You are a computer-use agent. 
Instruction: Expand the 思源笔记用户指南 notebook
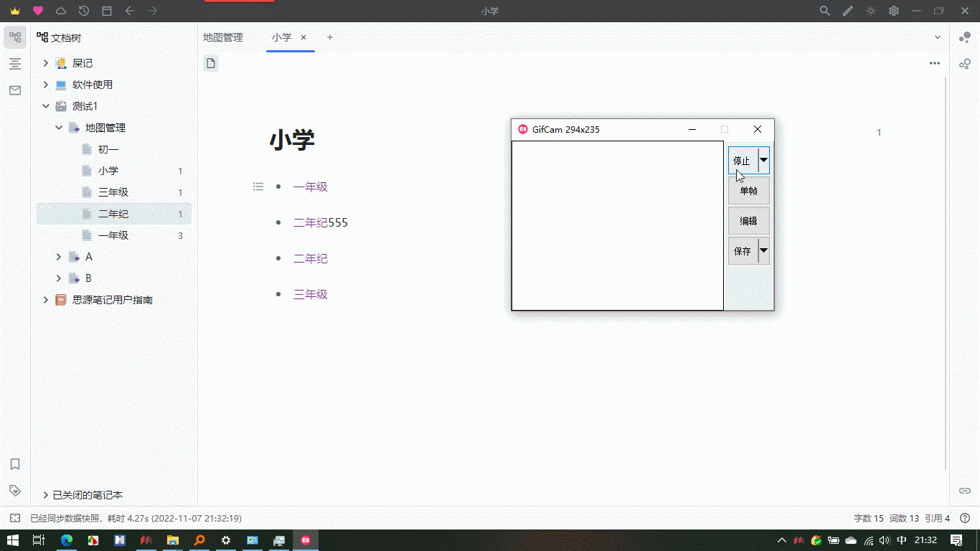point(46,300)
